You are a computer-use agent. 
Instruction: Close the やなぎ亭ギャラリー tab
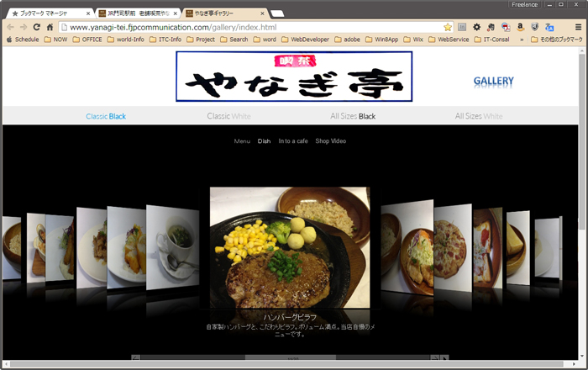click(x=262, y=13)
